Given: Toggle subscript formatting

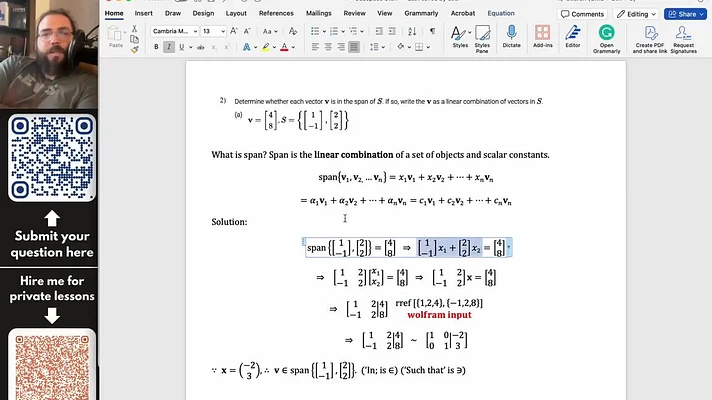Looking at the screenshot, I should (x=214, y=47).
